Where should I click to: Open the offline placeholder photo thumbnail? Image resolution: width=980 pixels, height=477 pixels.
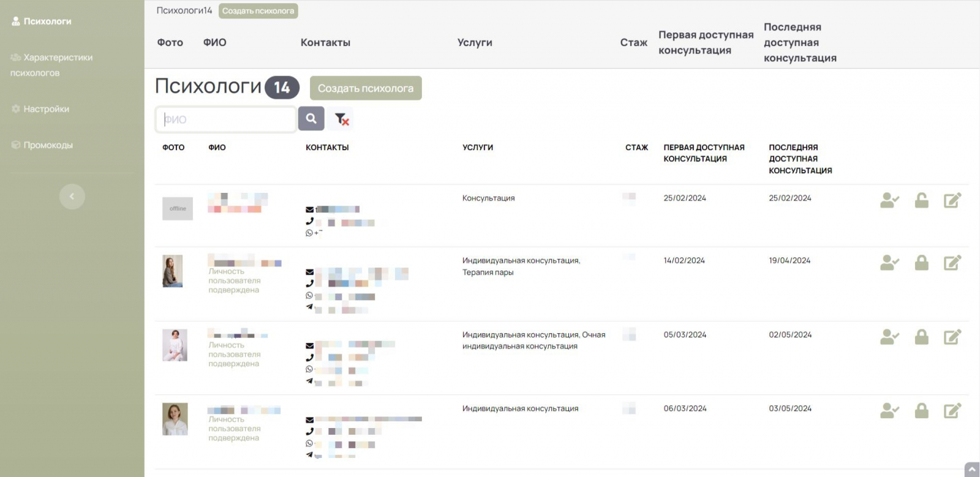point(178,209)
